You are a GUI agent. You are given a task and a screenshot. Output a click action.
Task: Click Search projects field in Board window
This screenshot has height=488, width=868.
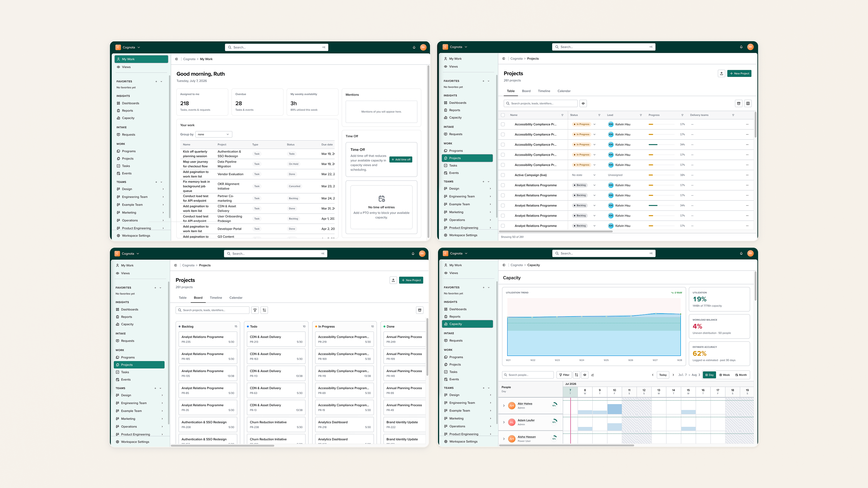212,310
